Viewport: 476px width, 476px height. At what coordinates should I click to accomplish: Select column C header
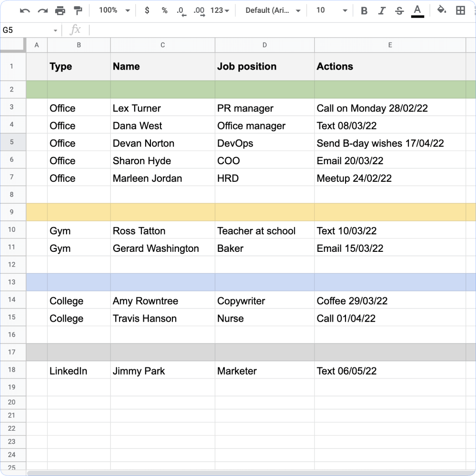163,45
